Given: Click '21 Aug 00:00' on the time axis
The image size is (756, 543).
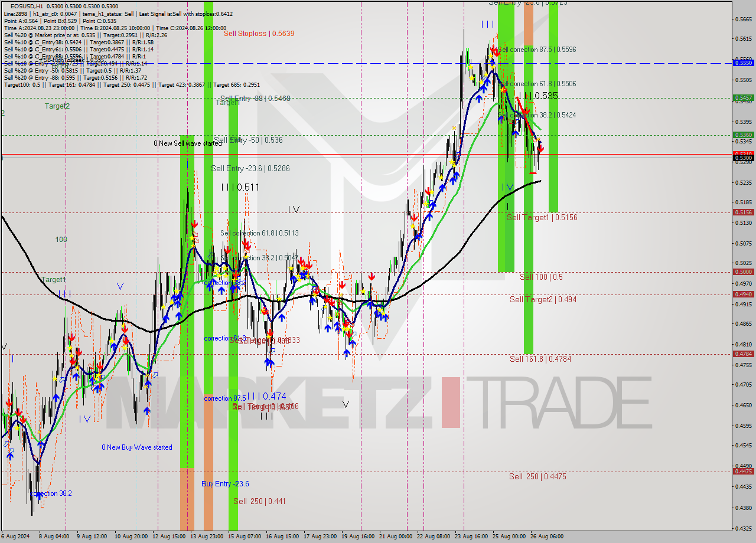Looking at the screenshot, I should tap(396, 537).
